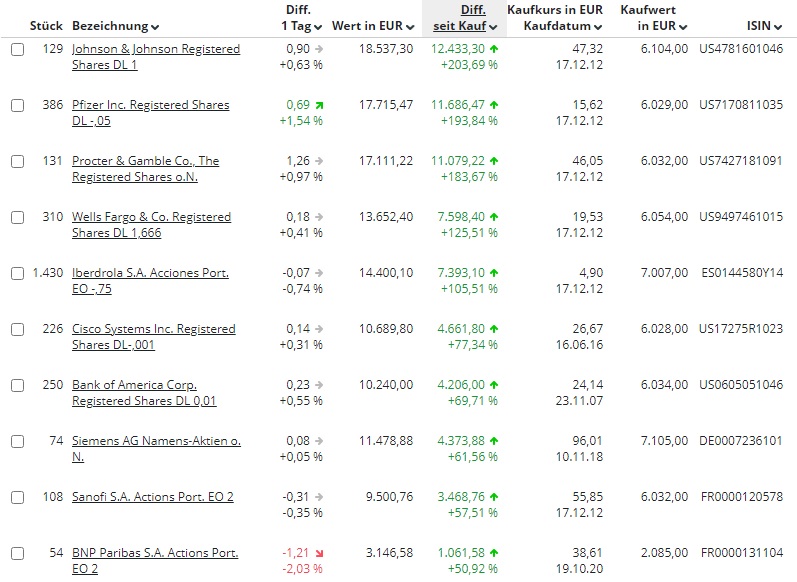Click green up arrow beside 3.468,76
The image size is (797, 582).
pos(494,497)
